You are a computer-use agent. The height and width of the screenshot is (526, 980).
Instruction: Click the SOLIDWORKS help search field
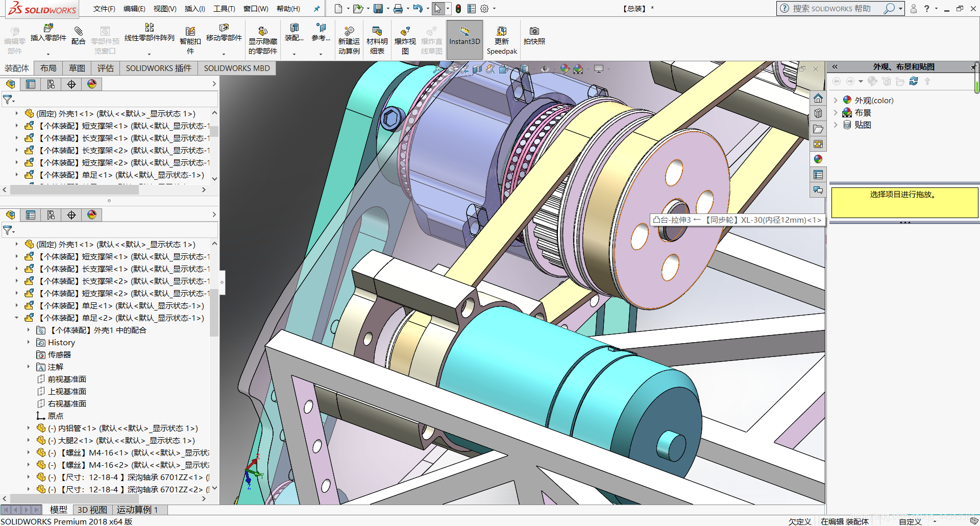click(x=832, y=9)
